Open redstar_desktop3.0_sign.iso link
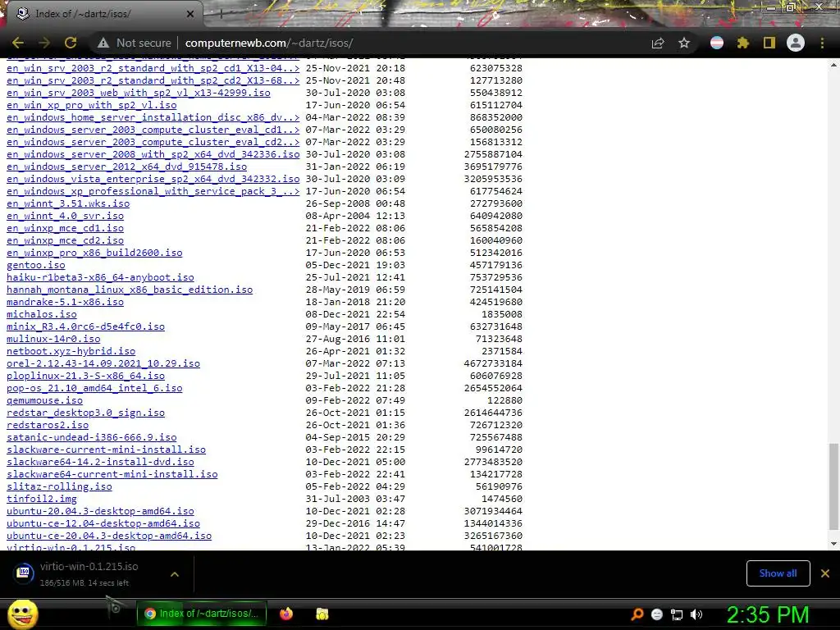This screenshot has width=840, height=630. [x=85, y=413]
